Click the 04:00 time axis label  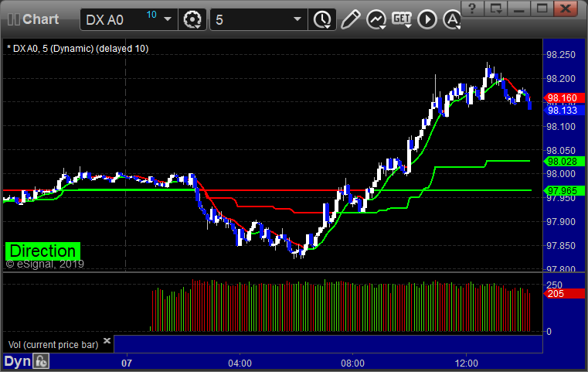[240, 363]
